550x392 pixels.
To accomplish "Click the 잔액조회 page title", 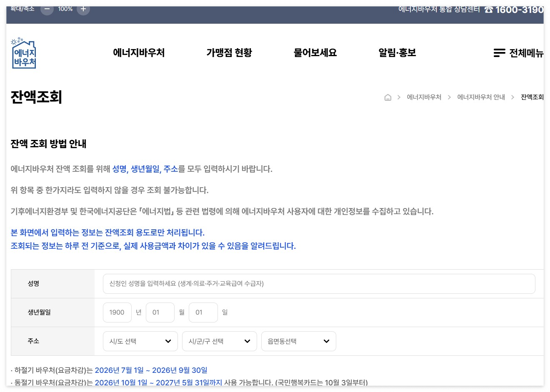I will (36, 97).
